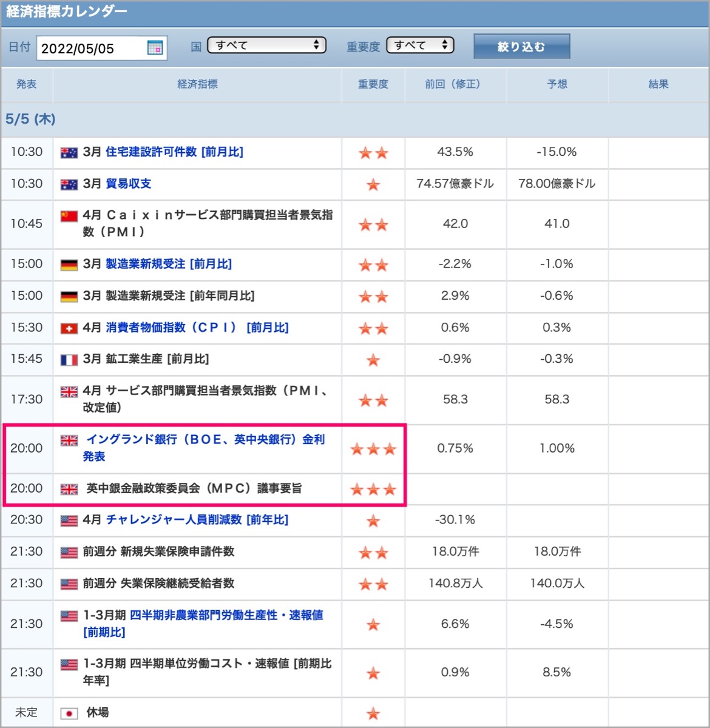Click the US flag beside 非農業部門労働生産性
The width and height of the screenshot is (710, 728).
click(69, 616)
